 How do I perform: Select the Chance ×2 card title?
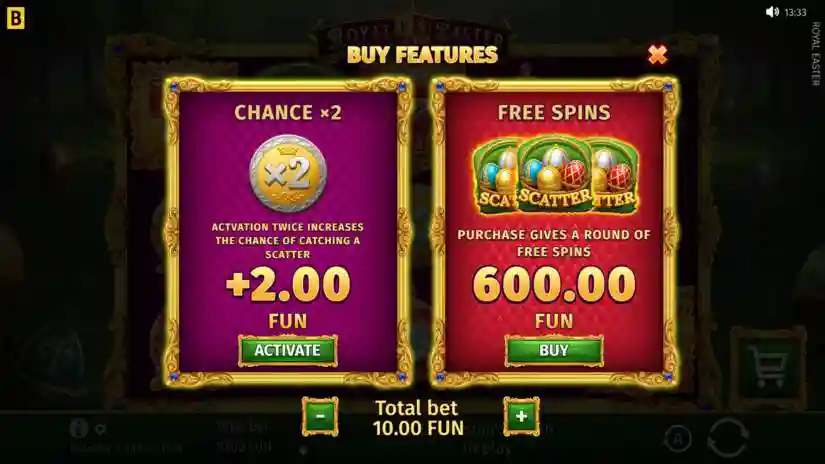(288, 112)
